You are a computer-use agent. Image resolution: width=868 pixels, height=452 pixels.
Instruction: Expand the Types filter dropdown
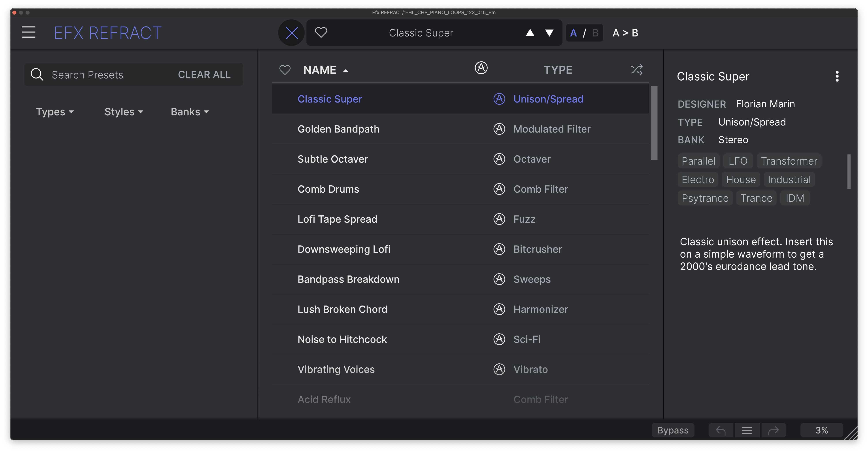[x=55, y=112]
